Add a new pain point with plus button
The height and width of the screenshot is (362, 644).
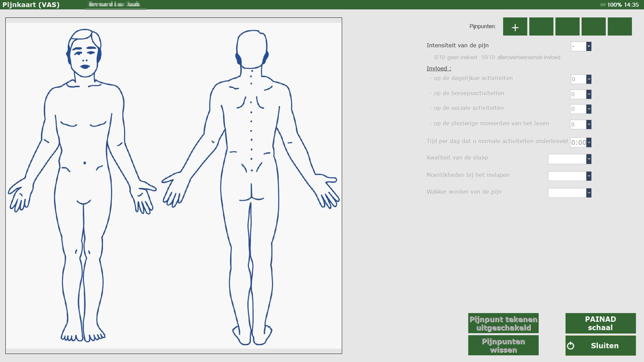click(515, 26)
